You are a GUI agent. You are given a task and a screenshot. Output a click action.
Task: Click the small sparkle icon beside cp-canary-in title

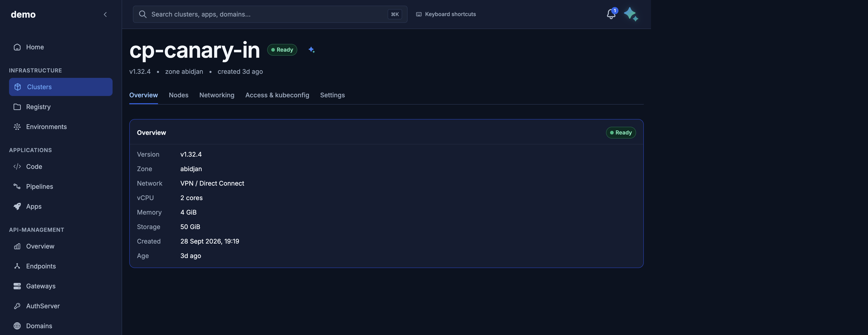pyautogui.click(x=311, y=50)
